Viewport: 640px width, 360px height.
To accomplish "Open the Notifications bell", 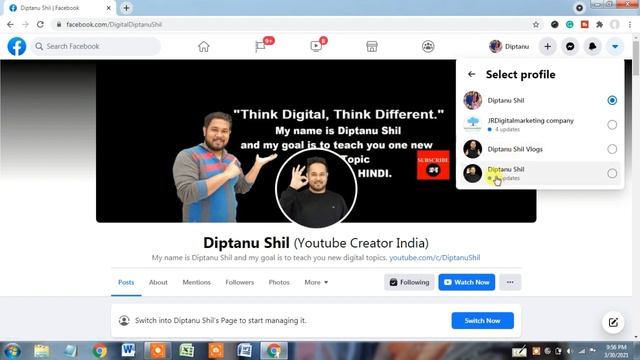I will (x=592, y=47).
